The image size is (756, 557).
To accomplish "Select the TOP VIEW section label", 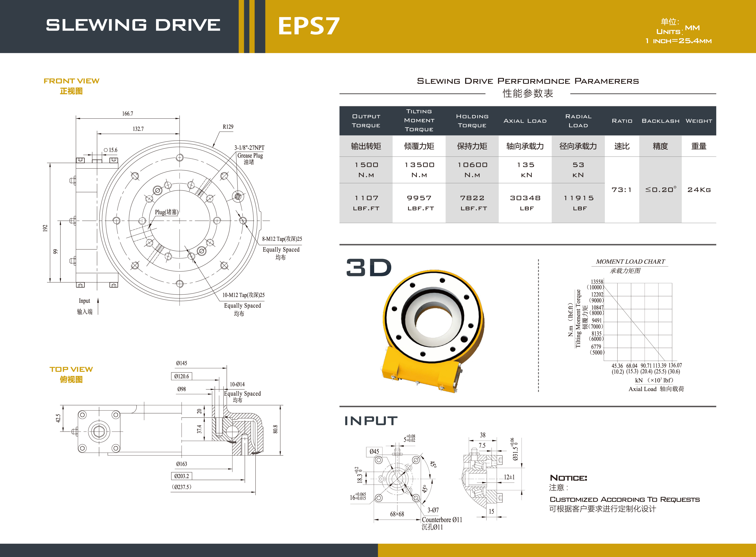I will (71, 369).
